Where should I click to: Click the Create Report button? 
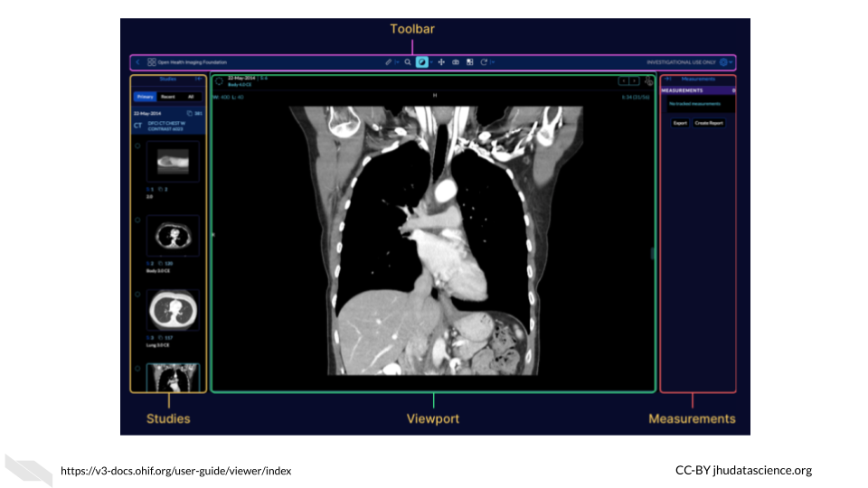click(709, 123)
